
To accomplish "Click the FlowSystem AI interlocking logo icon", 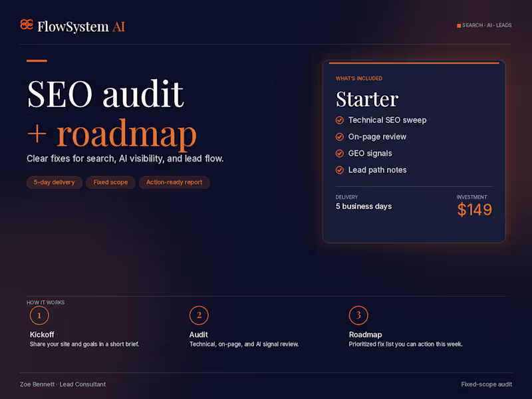I will (x=27, y=25).
